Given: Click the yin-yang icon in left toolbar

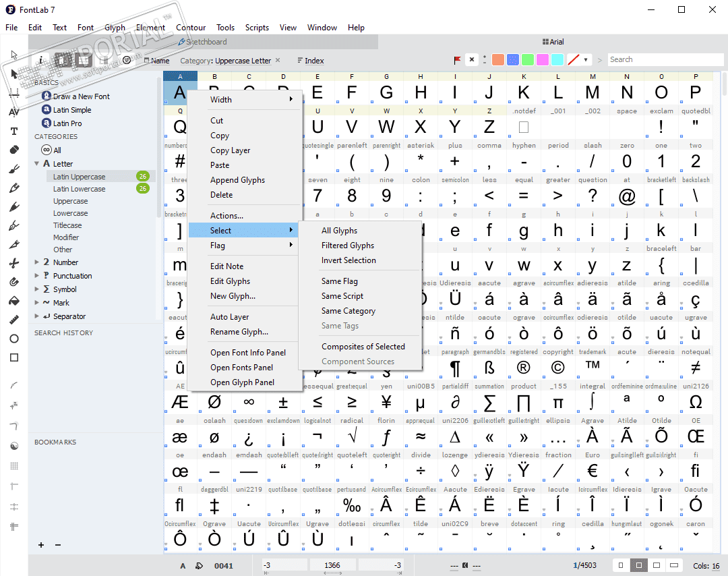Looking at the screenshot, I should (x=14, y=446).
